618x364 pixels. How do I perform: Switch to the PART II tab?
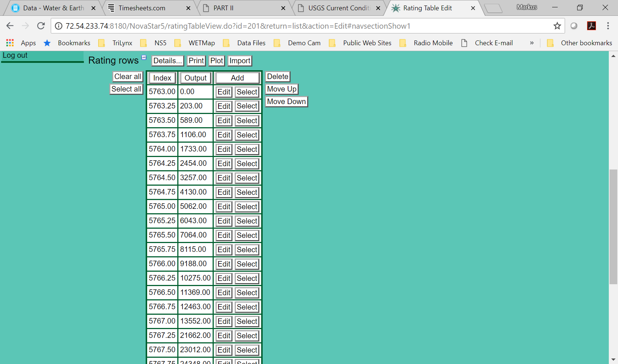coord(223,8)
